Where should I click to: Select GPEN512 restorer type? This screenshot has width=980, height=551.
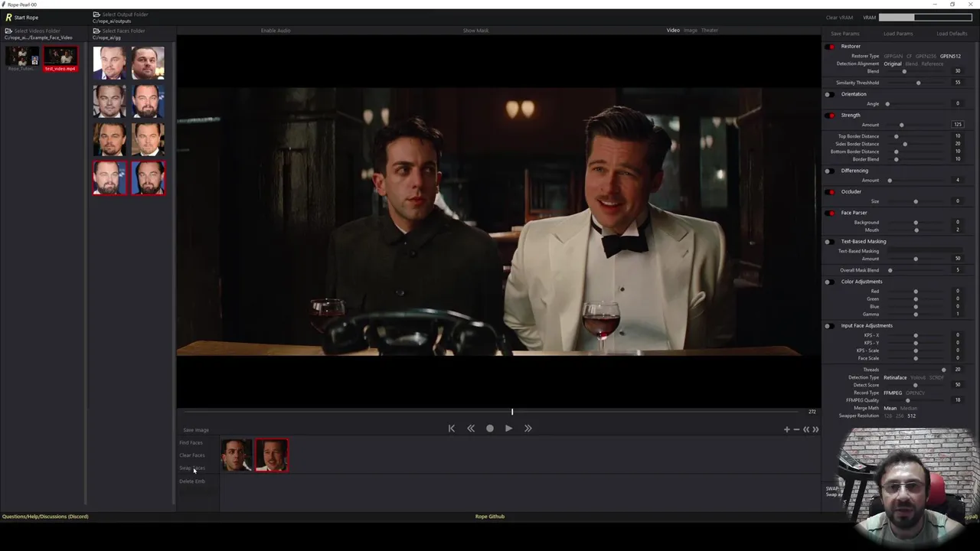point(950,56)
